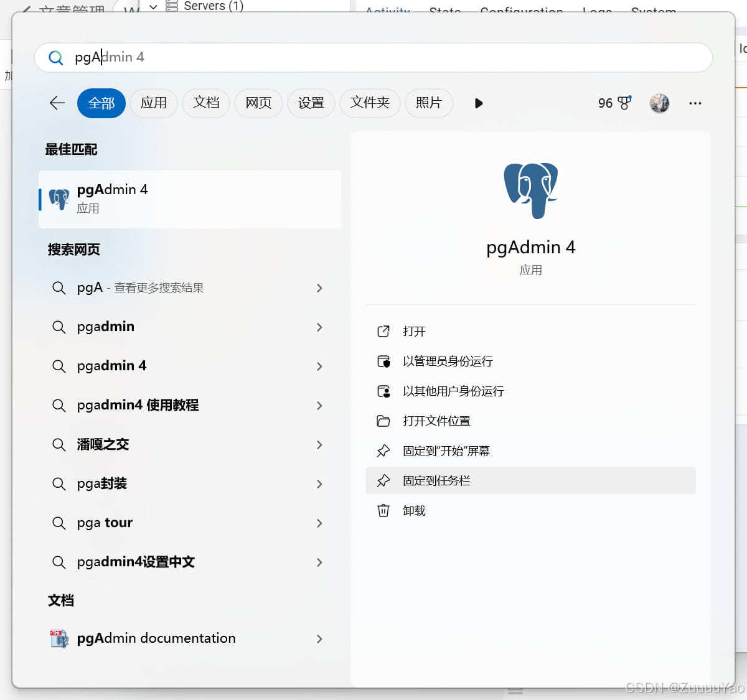Open the three-dot more options menu
The width and height of the screenshot is (747, 700).
695,103
